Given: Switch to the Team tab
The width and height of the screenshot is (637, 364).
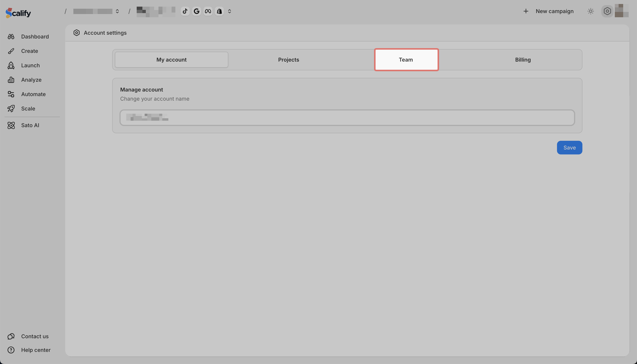Looking at the screenshot, I should (x=406, y=60).
